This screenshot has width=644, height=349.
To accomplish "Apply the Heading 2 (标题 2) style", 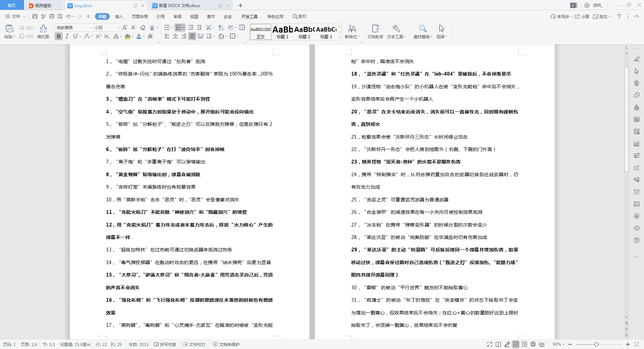I will [x=304, y=32].
